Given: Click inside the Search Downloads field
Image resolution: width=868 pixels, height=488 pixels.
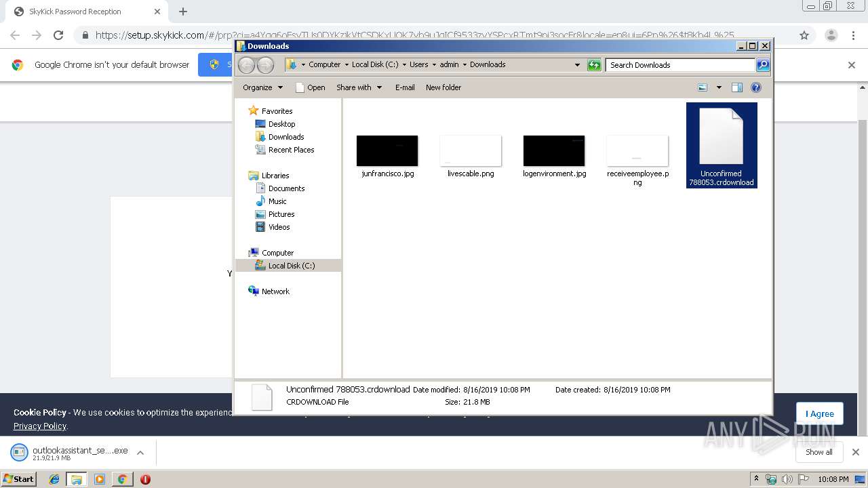Looking at the screenshot, I should (x=680, y=65).
